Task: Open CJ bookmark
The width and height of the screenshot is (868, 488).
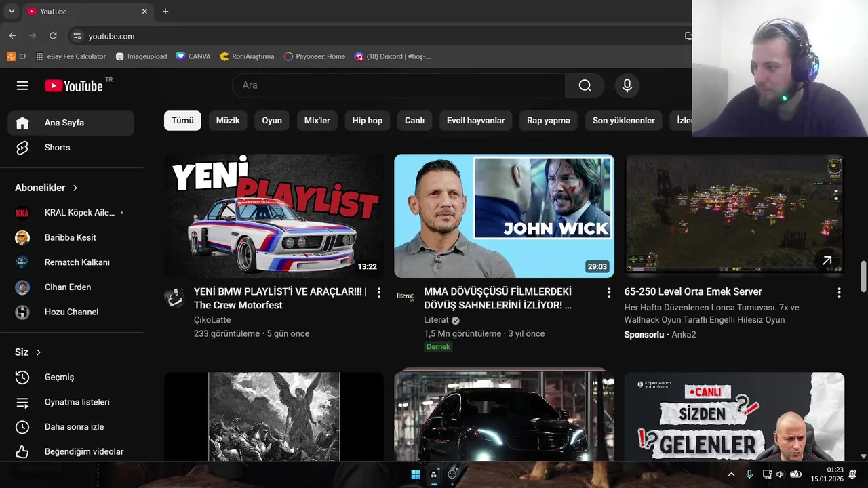Action: (16, 56)
